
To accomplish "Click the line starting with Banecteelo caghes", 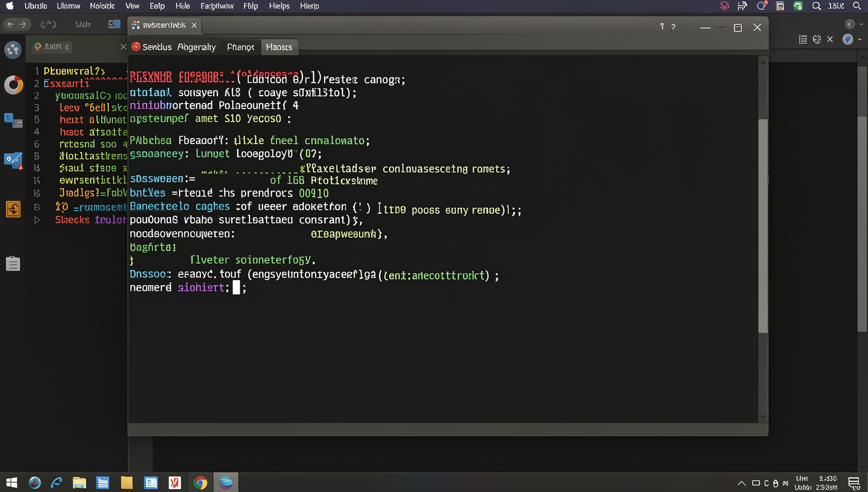I will 325,208.
